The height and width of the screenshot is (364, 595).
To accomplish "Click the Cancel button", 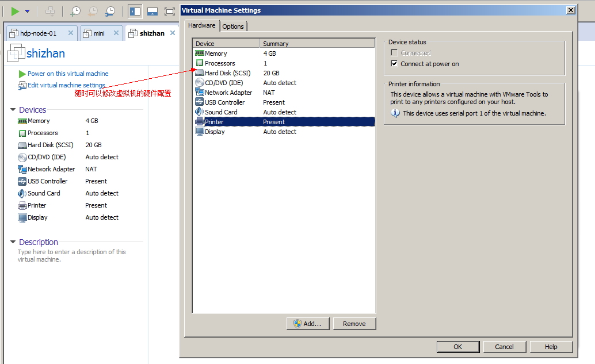I will pos(504,347).
